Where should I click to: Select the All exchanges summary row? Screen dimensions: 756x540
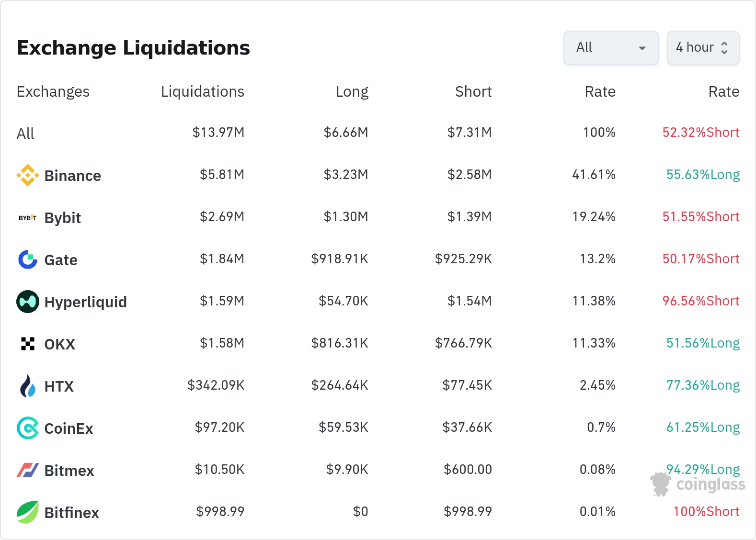pos(26,134)
